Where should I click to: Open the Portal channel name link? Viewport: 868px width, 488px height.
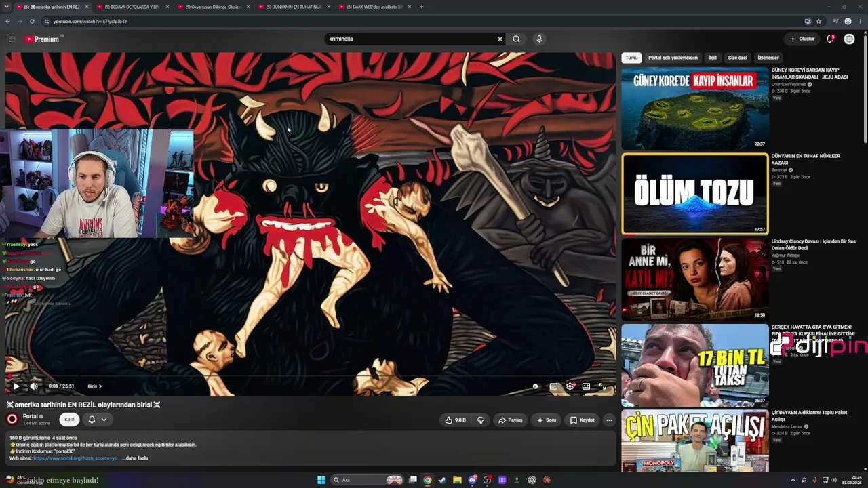pyautogui.click(x=31, y=416)
